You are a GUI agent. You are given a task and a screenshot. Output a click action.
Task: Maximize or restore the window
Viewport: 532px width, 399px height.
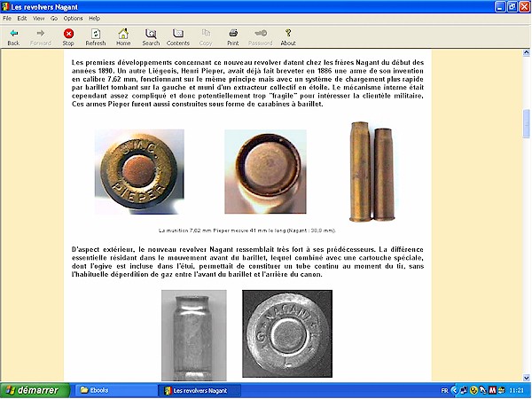512,6
